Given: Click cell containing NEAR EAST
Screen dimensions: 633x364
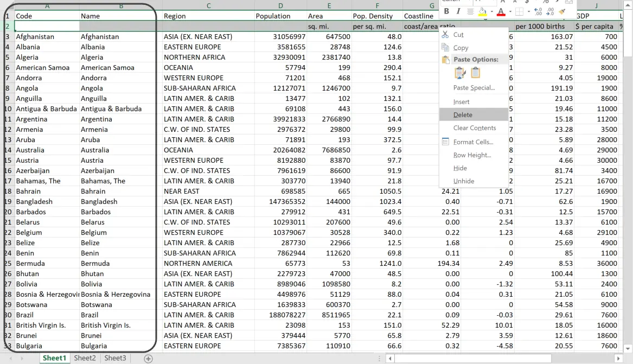Looking at the screenshot, I should tap(208, 191).
